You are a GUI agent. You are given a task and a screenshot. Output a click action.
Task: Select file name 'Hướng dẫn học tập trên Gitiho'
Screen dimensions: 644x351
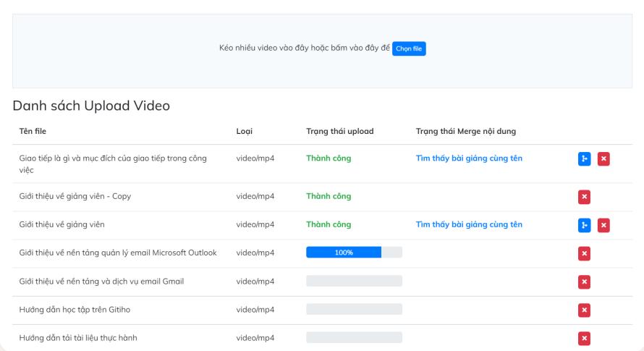(75, 310)
